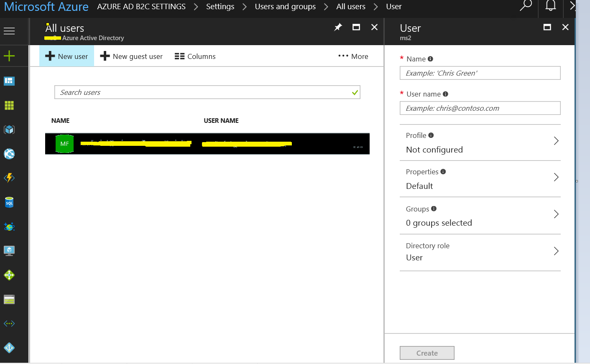Screen dimensions: 590x364
Task: Click the User breadcrumb
Action: coord(394,7)
